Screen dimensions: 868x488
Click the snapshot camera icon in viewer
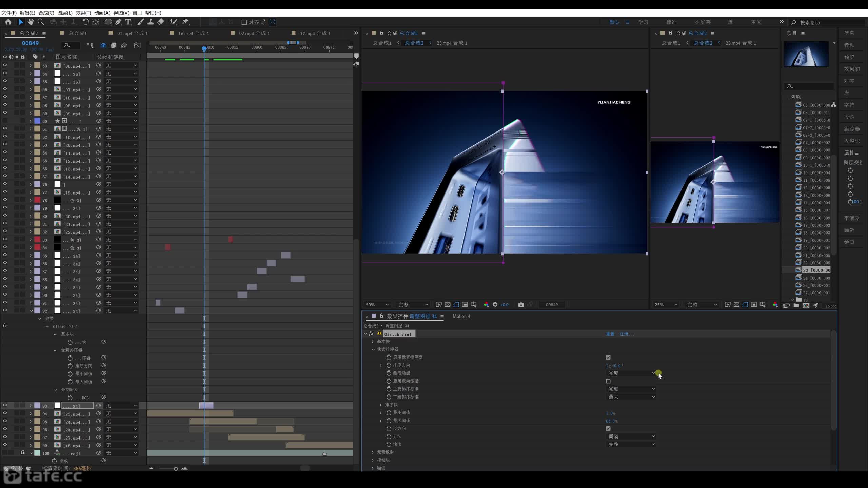tap(521, 305)
